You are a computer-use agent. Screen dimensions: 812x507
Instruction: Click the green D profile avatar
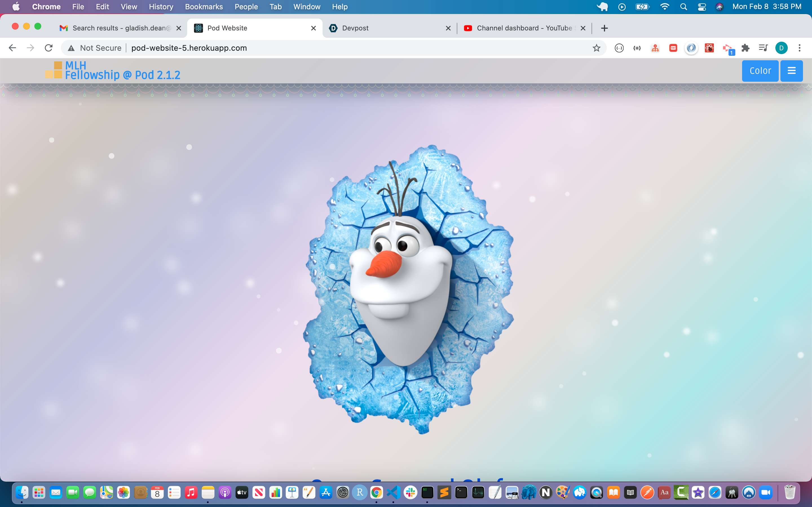click(x=781, y=48)
